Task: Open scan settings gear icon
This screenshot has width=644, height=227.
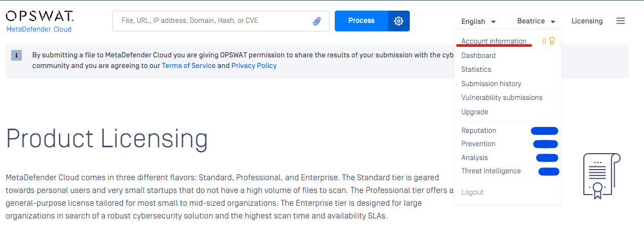Action: click(399, 21)
